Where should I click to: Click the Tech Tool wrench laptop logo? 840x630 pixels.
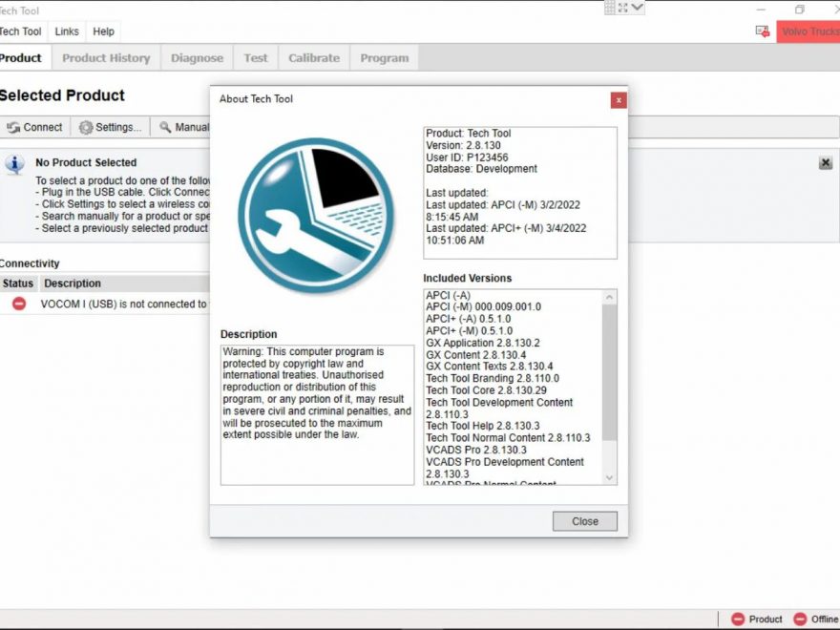(316, 216)
